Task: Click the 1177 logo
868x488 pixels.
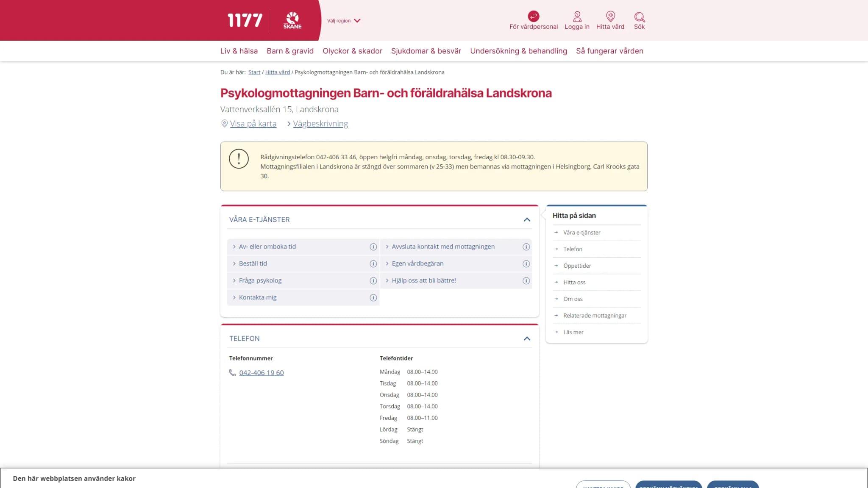Action: pyautogui.click(x=245, y=20)
